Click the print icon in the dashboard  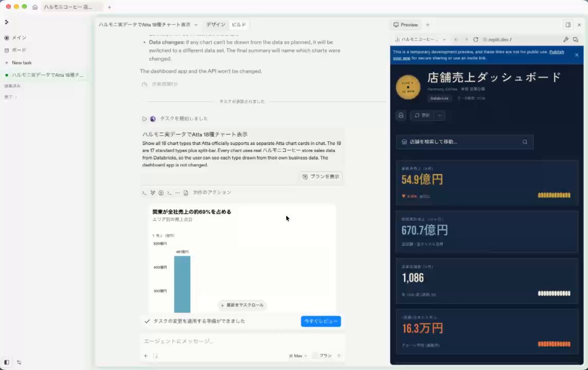click(401, 115)
